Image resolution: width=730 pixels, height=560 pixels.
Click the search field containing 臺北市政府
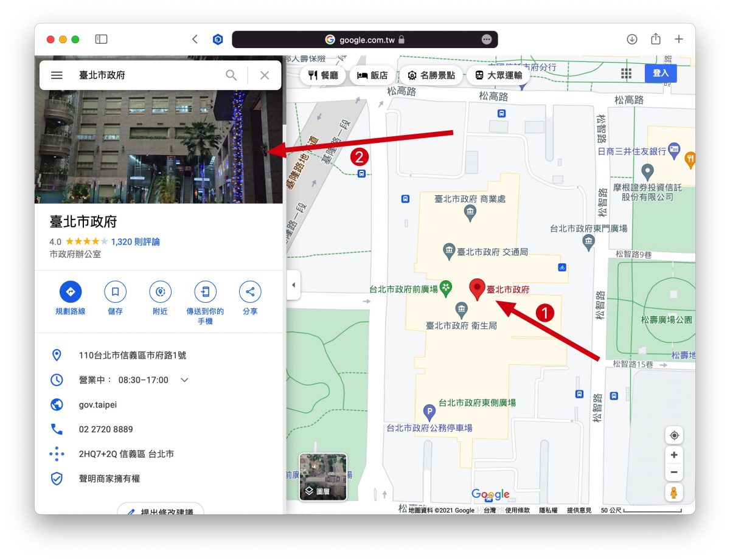(146, 75)
